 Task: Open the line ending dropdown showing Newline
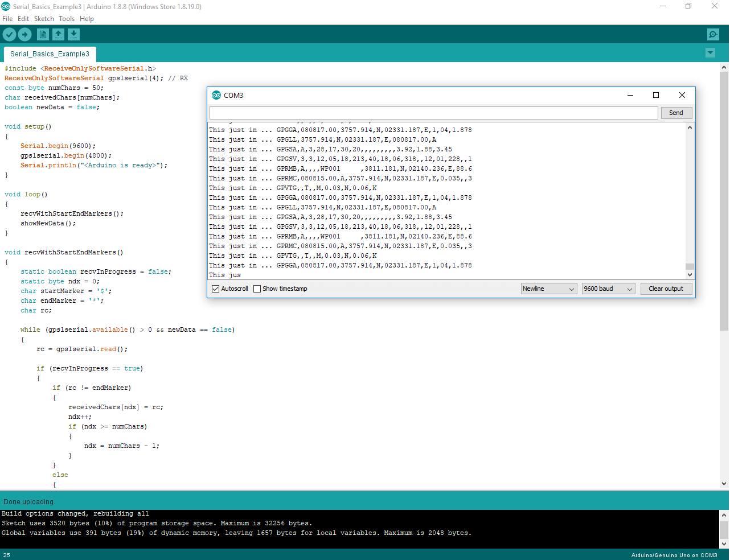(548, 288)
